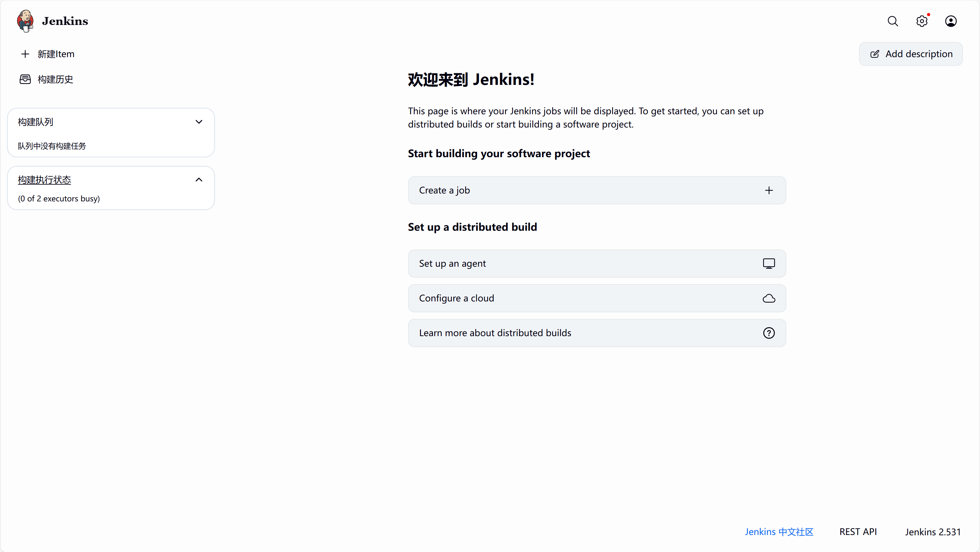
Task: Open the settings gear with red notification
Action: [921, 21]
